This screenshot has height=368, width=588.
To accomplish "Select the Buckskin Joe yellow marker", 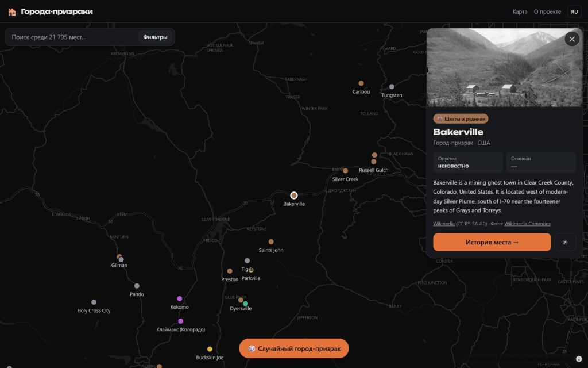I will click(x=210, y=349).
